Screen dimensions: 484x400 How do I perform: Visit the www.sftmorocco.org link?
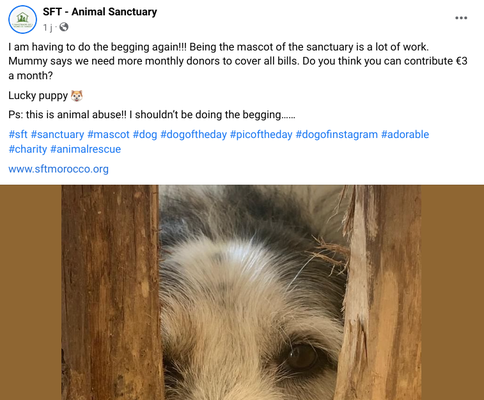click(x=58, y=169)
